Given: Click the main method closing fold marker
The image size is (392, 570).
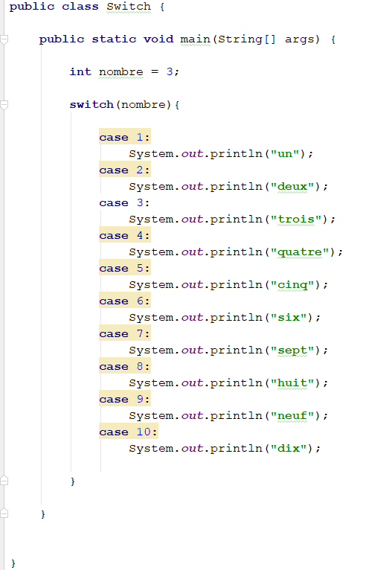Looking at the screenshot, I should (4, 513).
